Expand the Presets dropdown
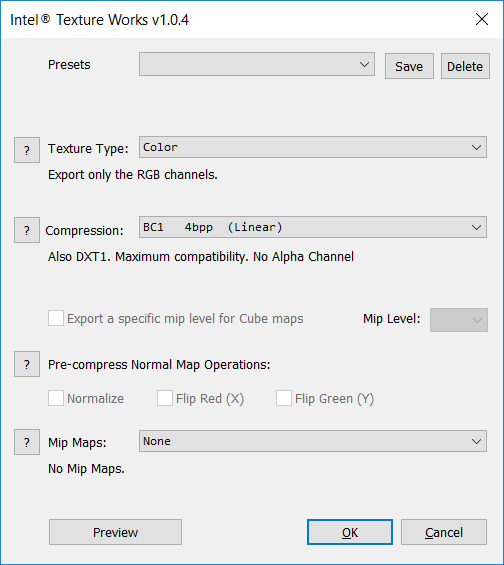This screenshot has width=504, height=565. coord(257,64)
